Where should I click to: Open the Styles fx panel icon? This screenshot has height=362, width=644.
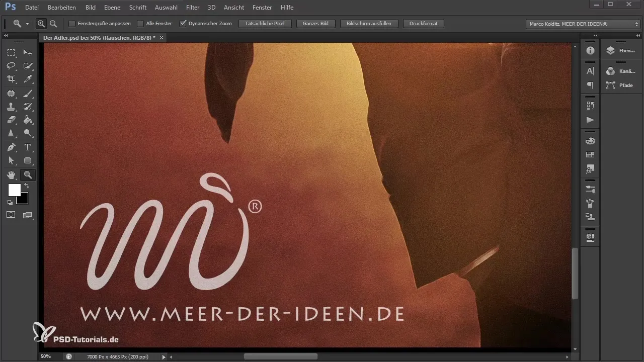point(590,169)
